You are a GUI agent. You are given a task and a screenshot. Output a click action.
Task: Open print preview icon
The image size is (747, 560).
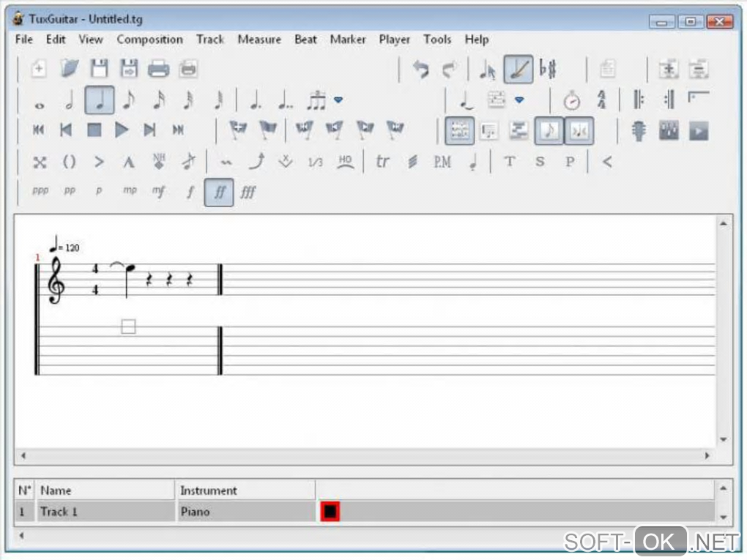coord(188,69)
